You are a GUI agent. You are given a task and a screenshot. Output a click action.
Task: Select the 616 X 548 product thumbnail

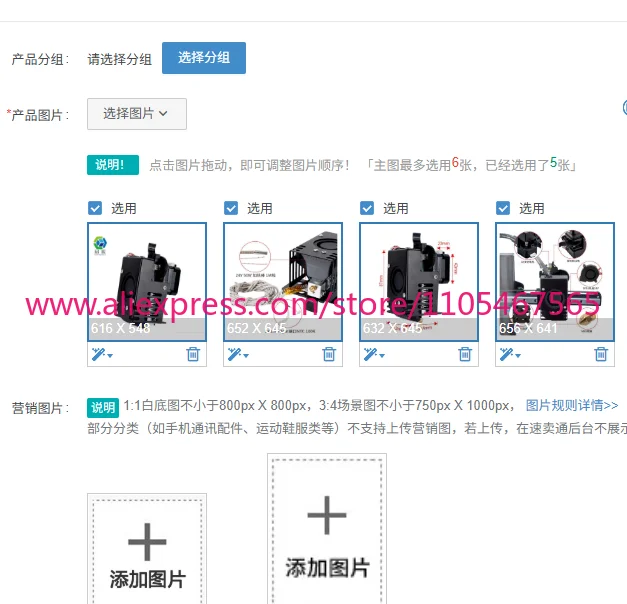coord(147,282)
